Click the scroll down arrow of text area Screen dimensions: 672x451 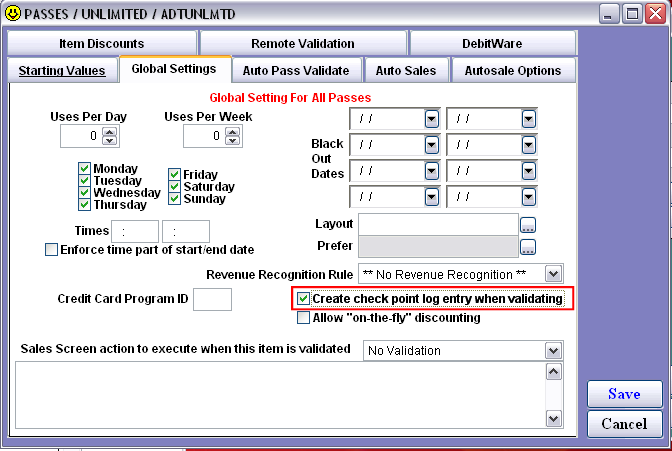click(554, 418)
